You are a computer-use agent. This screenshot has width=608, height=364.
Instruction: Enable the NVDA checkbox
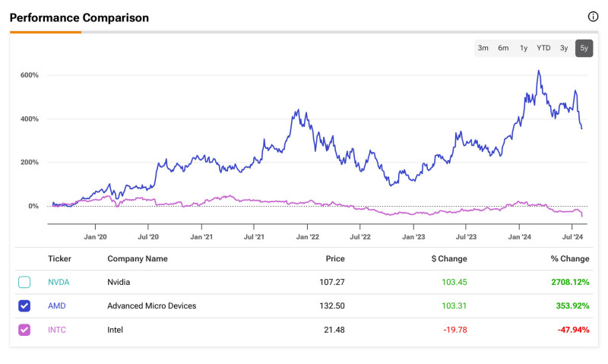point(24,282)
